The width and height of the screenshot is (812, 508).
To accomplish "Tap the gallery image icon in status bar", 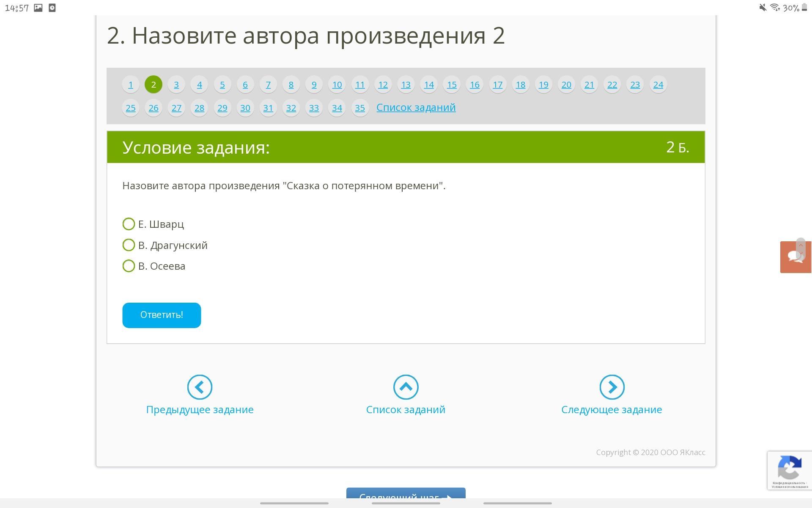I will pos(38,8).
